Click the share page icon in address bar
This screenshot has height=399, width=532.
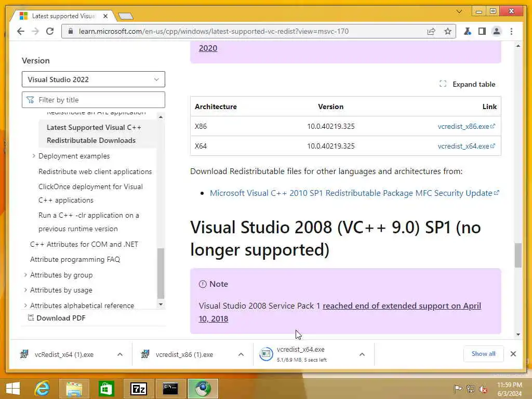(x=431, y=32)
